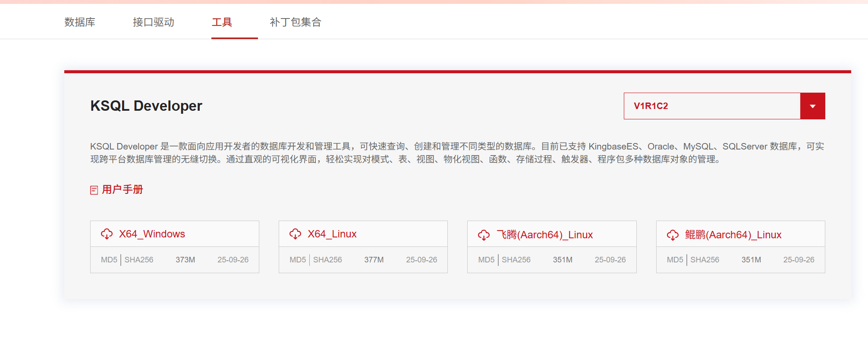Show SHA256 for 飞腾(Aarch64)_Linux
Viewport: 868px width, 346px height.
516,260
